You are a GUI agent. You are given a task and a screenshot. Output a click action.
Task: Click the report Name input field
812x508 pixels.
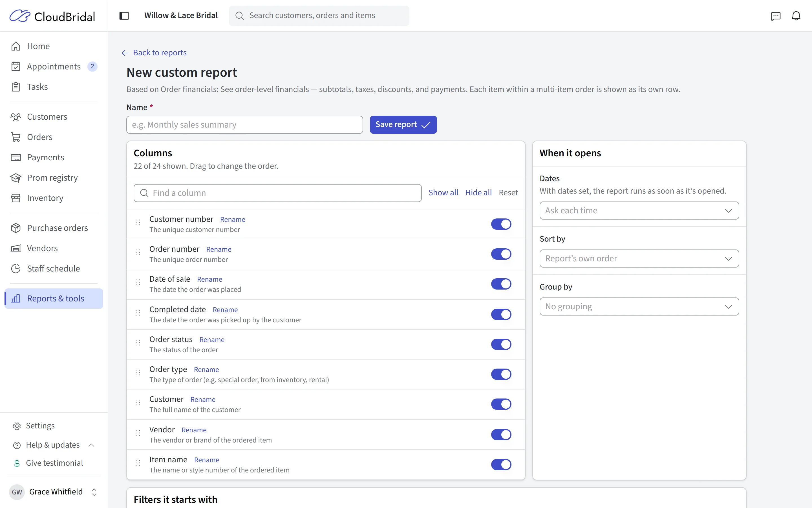click(245, 125)
